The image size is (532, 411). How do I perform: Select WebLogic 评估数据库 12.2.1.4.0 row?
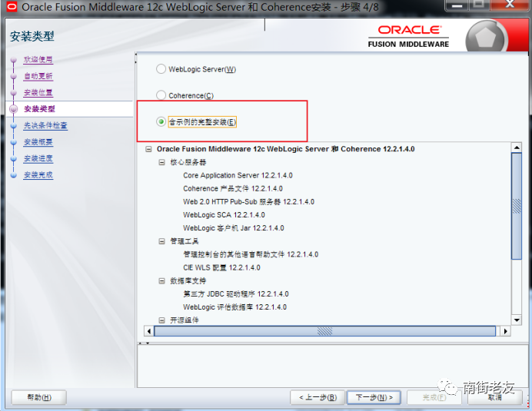coord(234,307)
